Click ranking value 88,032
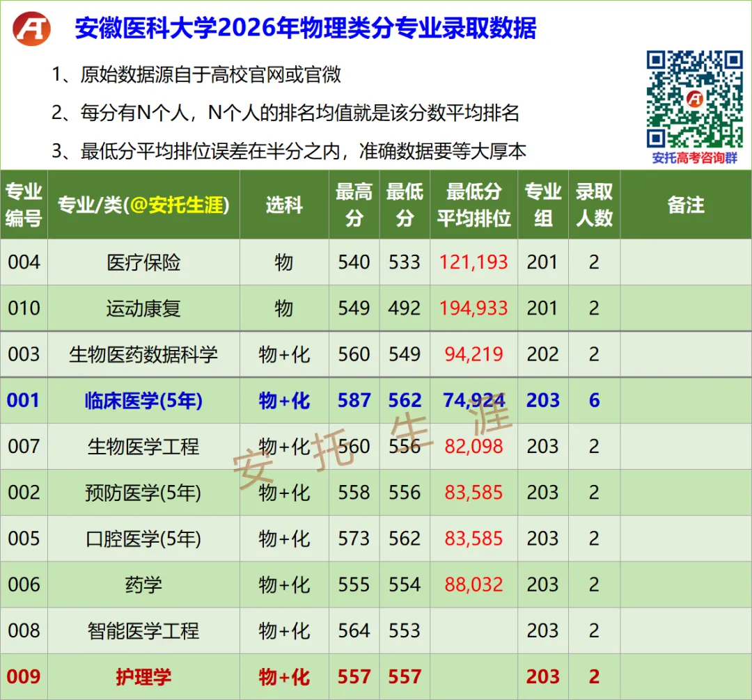The width and height of the screenshot is (752, 700). pyautogui.click(x=474, y=584)
